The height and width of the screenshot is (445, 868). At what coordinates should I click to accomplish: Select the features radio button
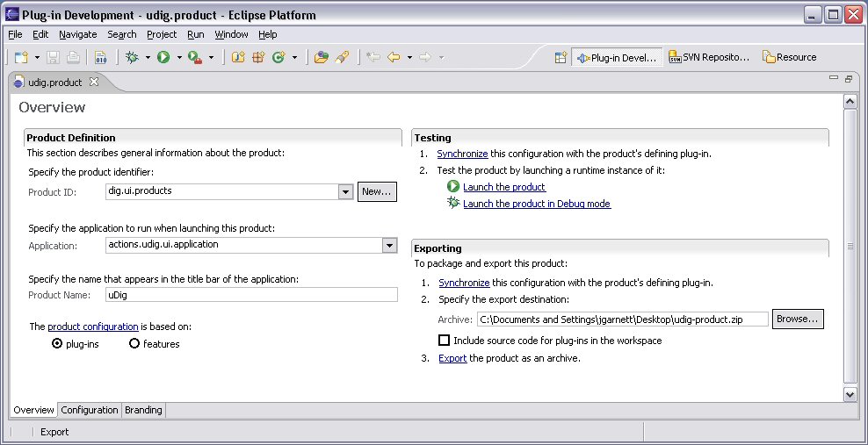[x=134, y=344]
